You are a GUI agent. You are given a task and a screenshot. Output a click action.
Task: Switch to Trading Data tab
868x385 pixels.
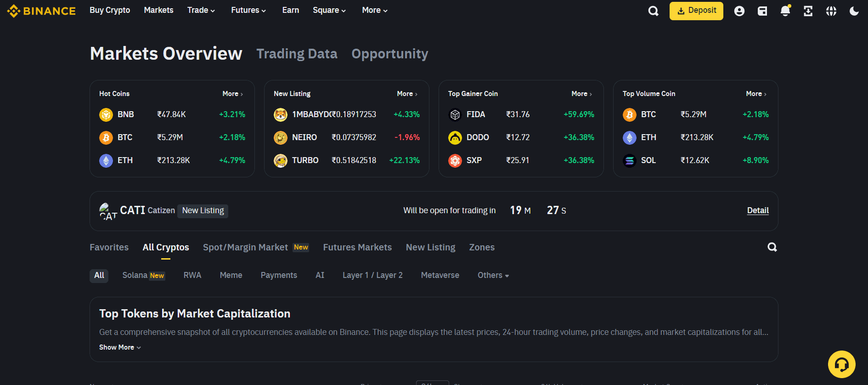click(297, 54)
